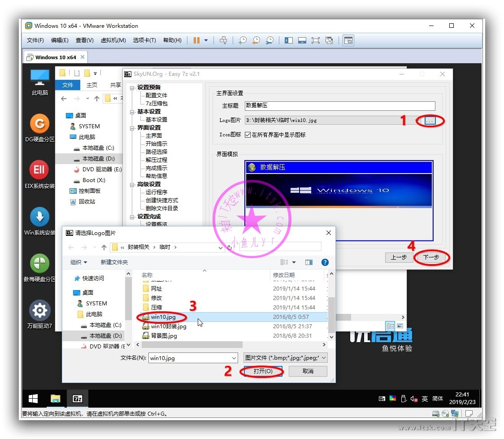
Task: Open the VMware 选项卡(T) menu
Action: 144,40
